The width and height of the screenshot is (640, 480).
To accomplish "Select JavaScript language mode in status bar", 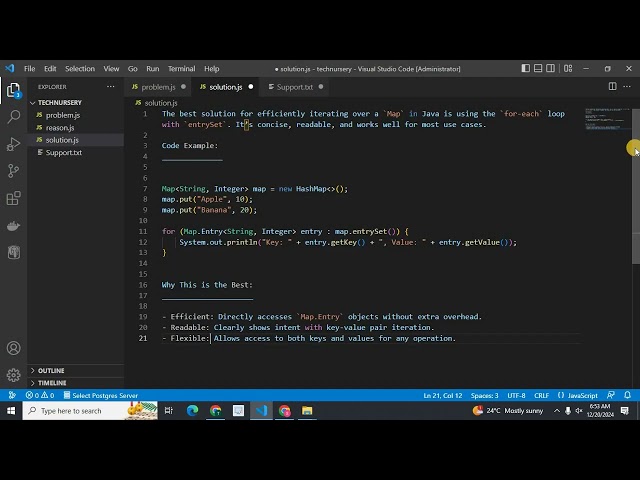I will (x=578, y=395).
